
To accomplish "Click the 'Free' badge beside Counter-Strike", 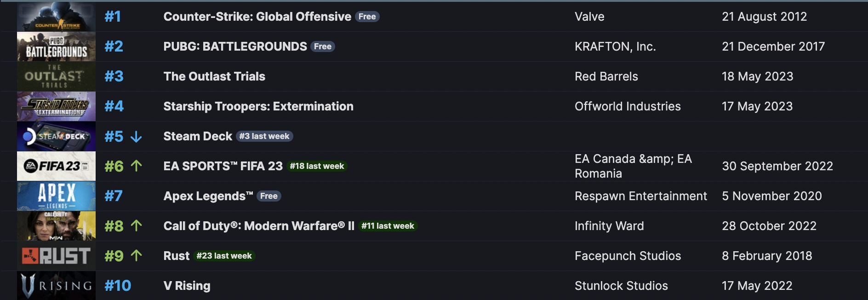I will [x=367, y=16].
